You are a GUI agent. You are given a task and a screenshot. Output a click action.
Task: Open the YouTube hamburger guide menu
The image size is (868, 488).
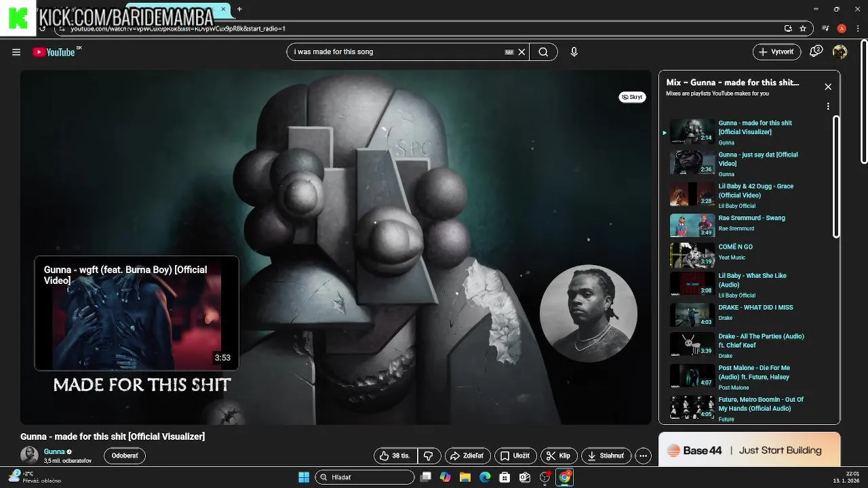[x=16, y=52]
